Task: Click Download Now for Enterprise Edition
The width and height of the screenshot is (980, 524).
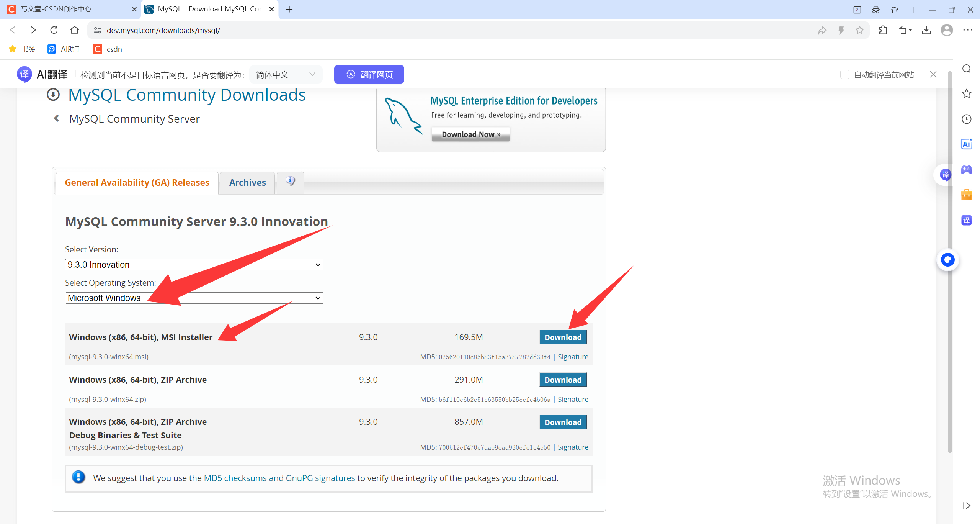Action: 471,134
